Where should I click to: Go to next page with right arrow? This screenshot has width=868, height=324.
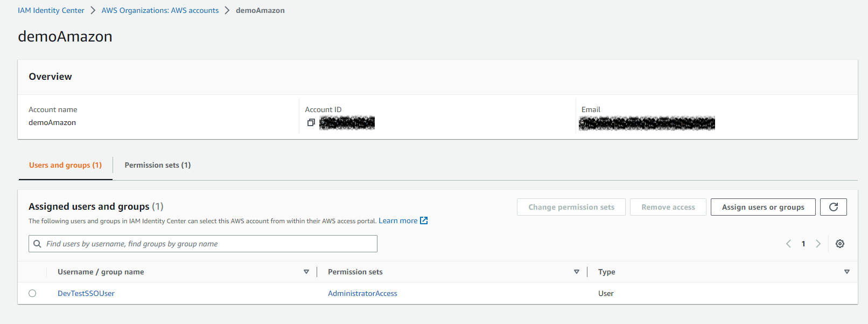[x=818, y=244]
